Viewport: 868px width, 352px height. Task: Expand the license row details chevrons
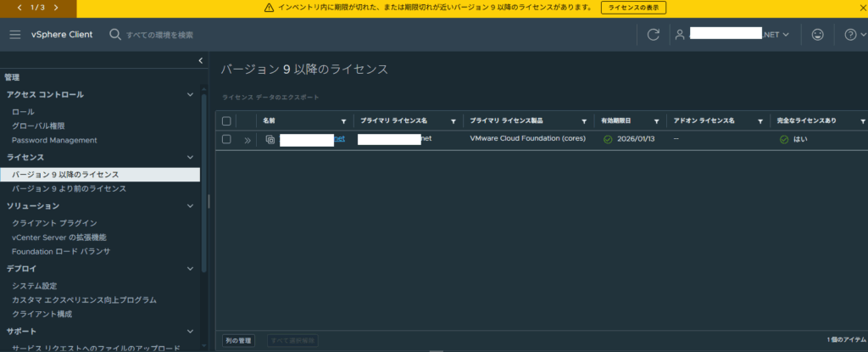[248, 140]
